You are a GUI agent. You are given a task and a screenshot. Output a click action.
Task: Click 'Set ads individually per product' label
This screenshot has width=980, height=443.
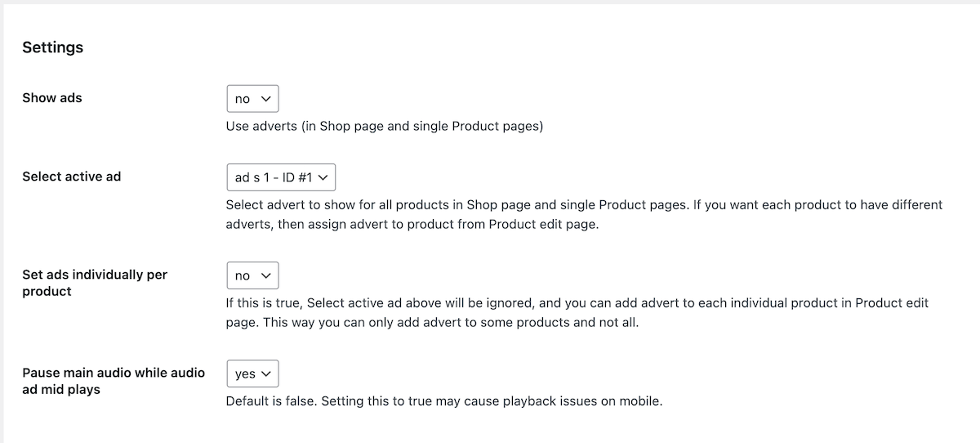pos(94,283)
